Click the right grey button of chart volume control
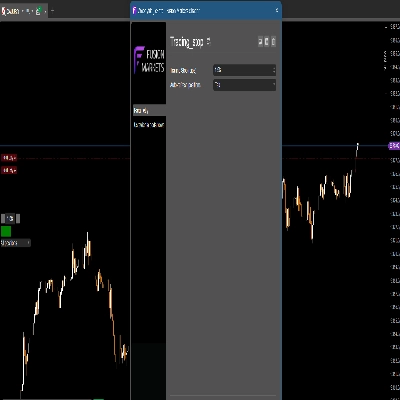 click(x=18, y=219)
